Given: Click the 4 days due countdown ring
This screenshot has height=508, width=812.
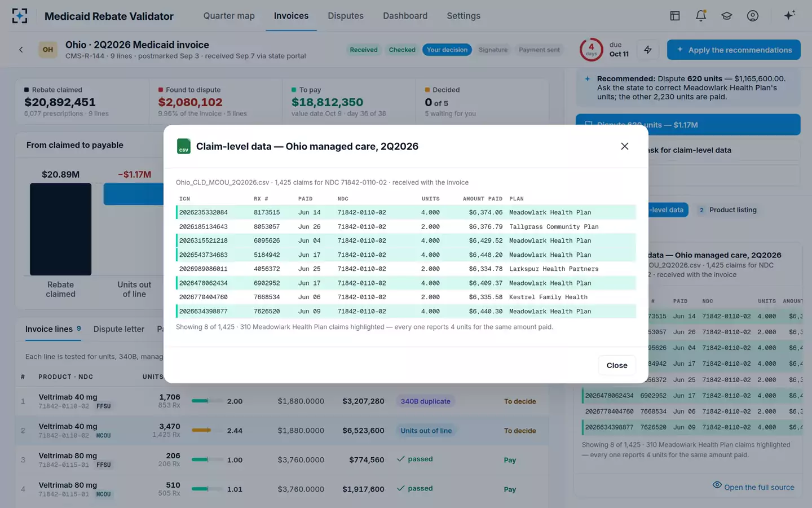Looking at the screenshot, I should coord(591,50).
